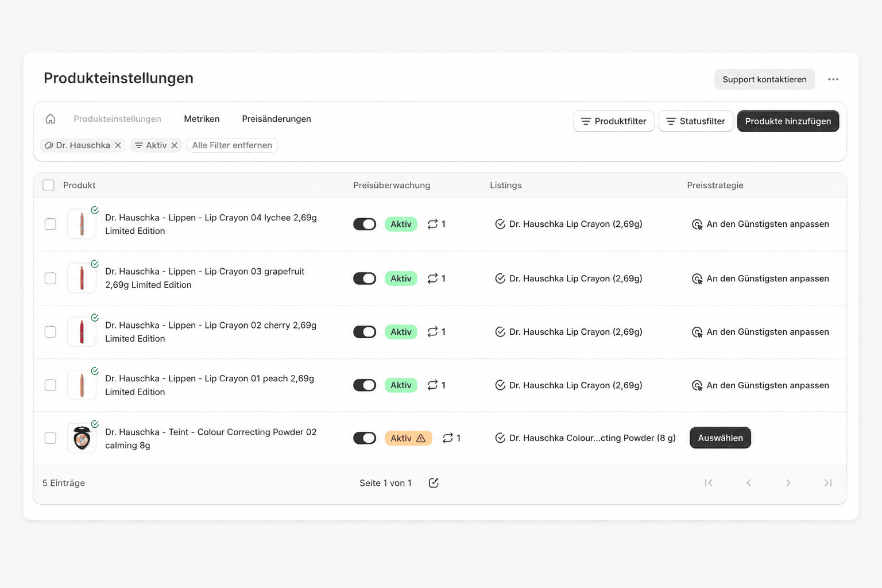Disable price monitoring for Lip Crayon 03 grapefruit
The height and width of the screenshot is (588, 882).
pos(365,278)
